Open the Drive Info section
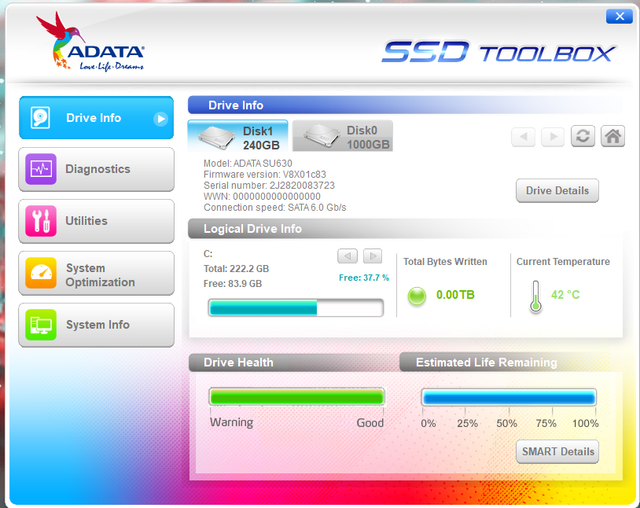Viewport: 640px width, 508px height. point(96,118)
